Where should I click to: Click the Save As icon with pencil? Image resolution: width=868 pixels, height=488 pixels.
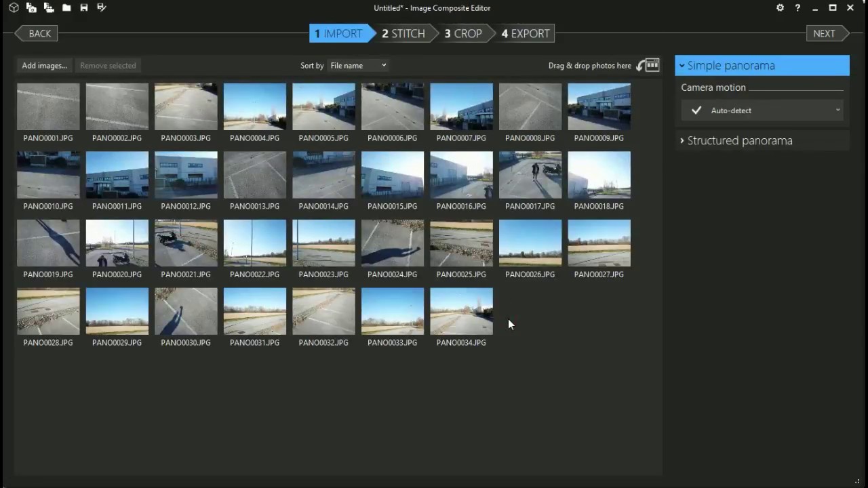(x=102, y=7)
